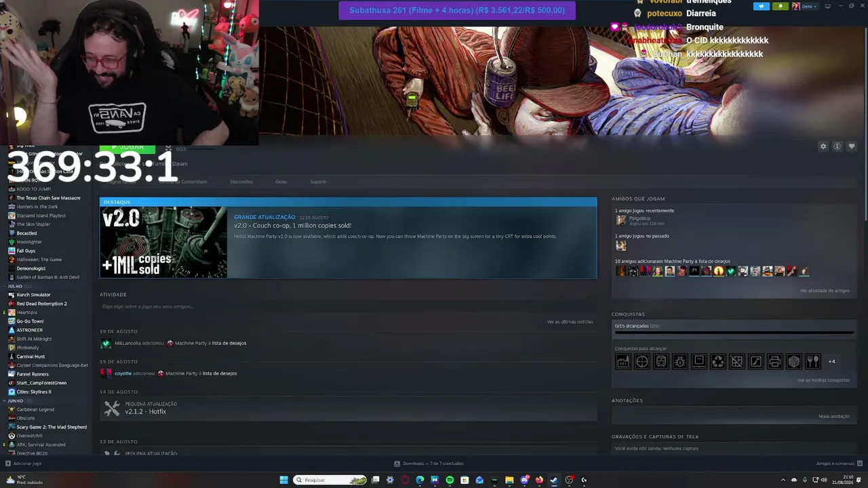Open the Demi account dropdown

click(x=805, y=6)
